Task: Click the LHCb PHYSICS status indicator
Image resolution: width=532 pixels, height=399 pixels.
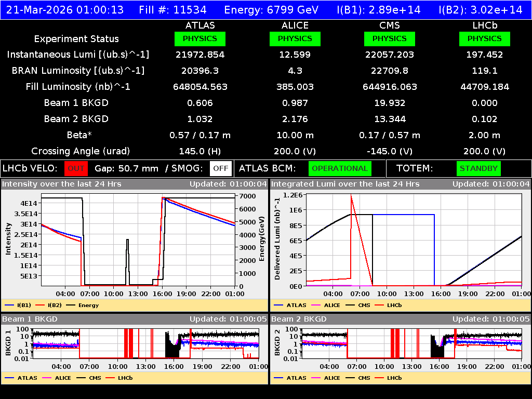Action: [484, 38]
